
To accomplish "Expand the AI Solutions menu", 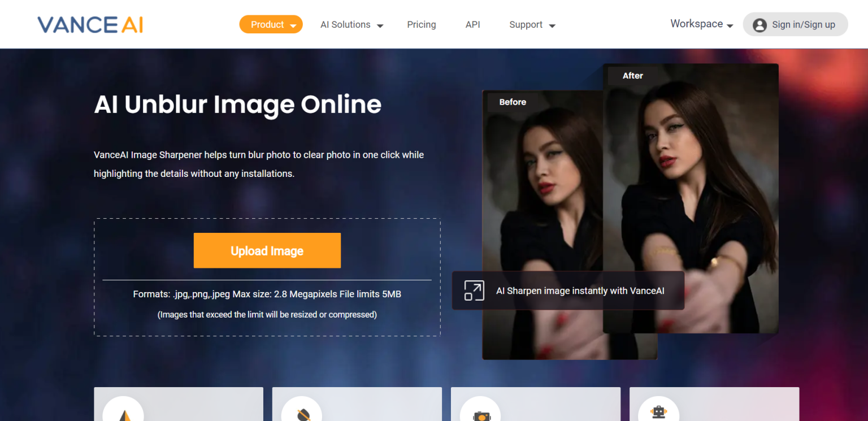I will click(x=350, y=24).
